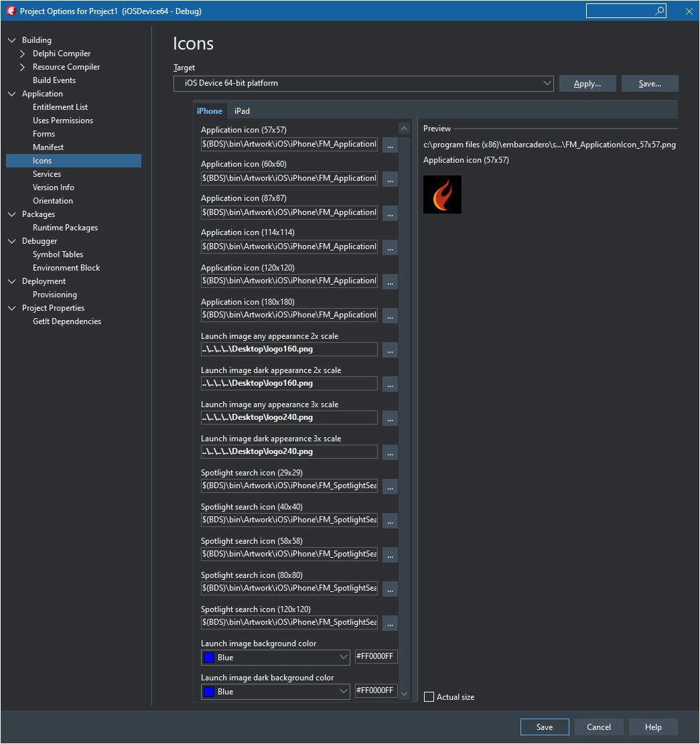
Task: Browse file for Application icon (87x87)
Action: [390, 214]
